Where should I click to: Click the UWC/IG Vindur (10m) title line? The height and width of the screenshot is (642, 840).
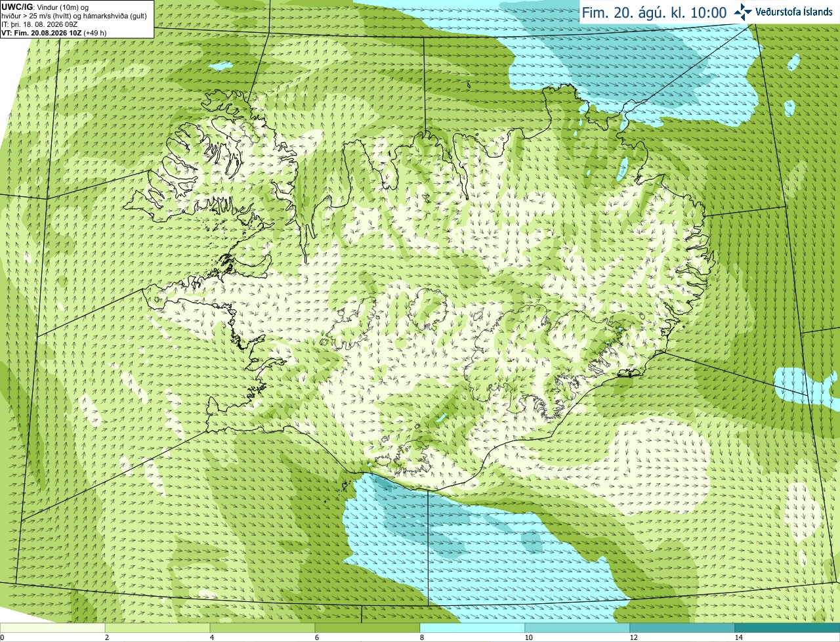point(45,7)
